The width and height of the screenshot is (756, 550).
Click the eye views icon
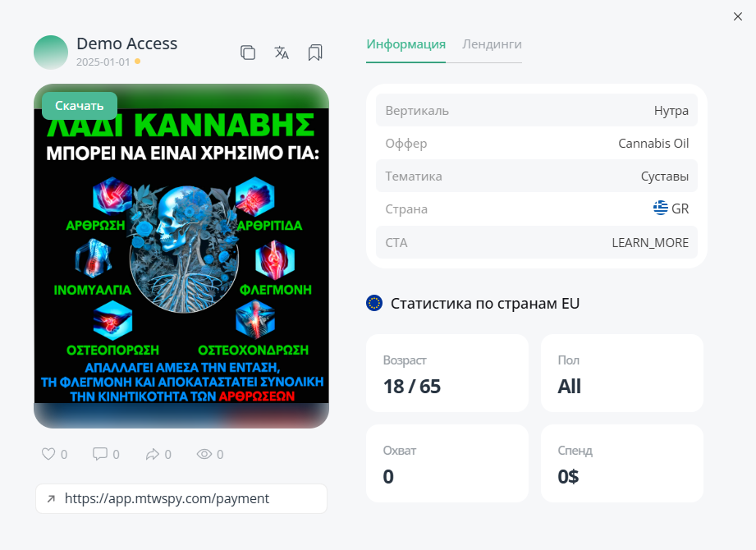click(x=204, y=454)
